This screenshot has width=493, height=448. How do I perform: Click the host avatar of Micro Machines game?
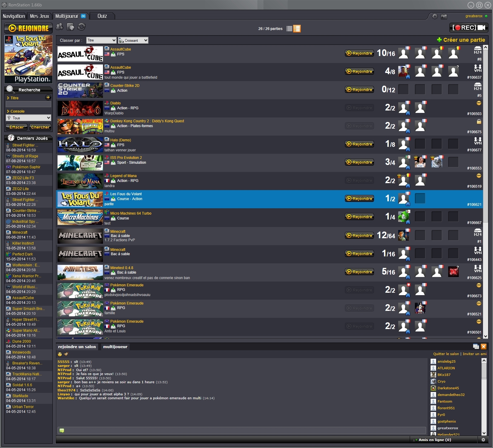click(404, 217)
